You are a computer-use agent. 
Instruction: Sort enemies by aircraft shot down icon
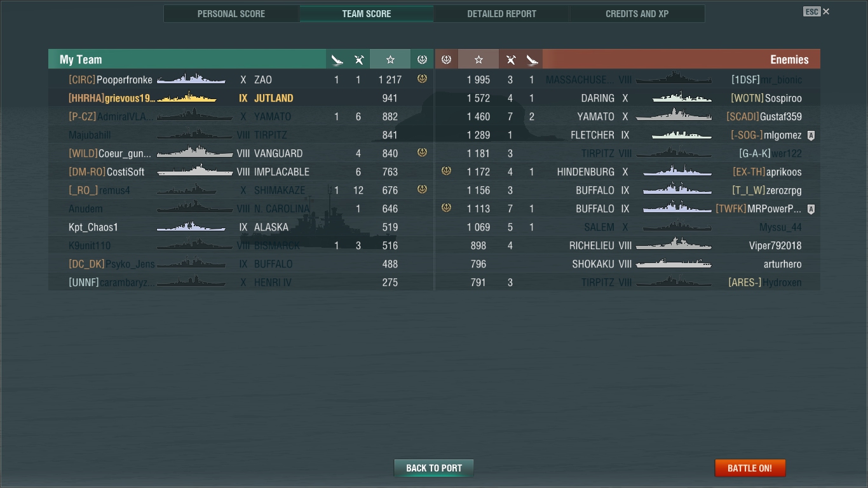532,59
